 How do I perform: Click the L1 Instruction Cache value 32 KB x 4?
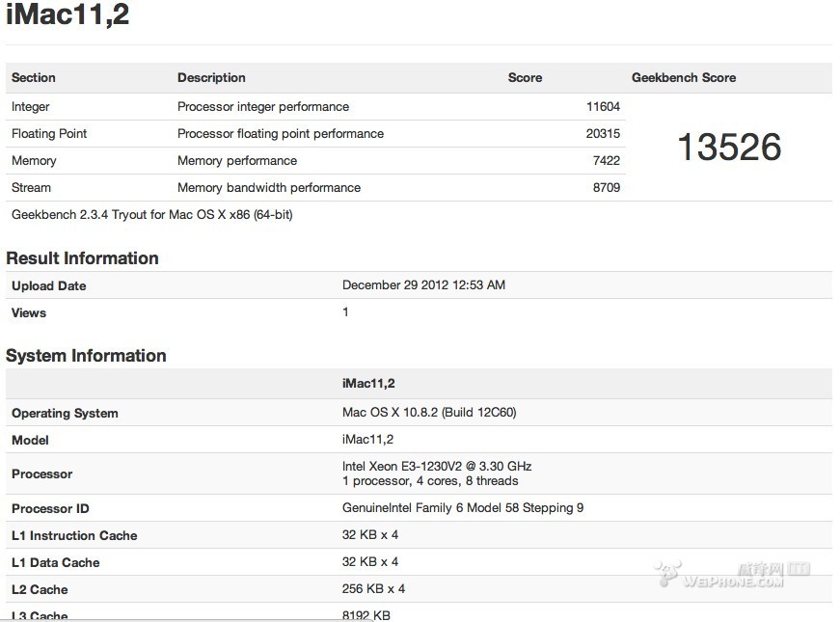pos(370,534)
